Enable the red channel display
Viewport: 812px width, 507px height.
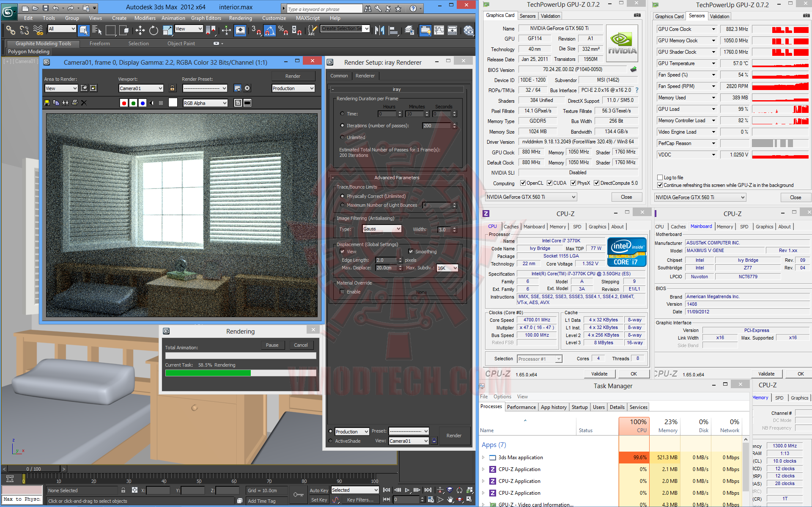[123, 103]
